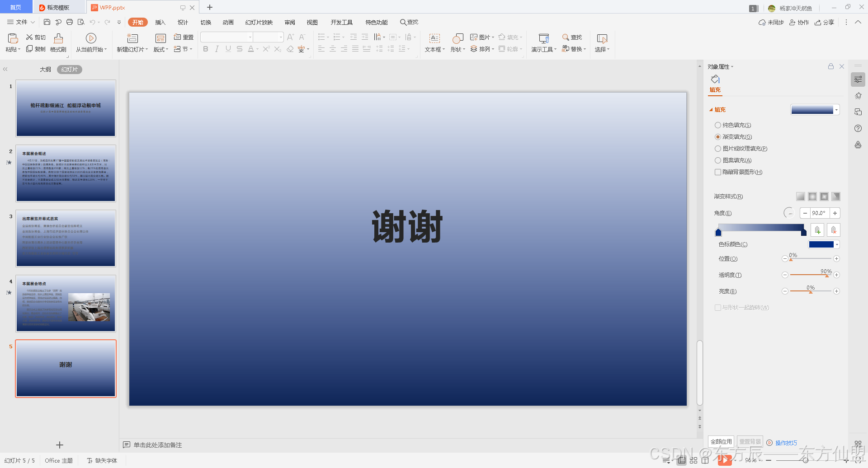This screenshot has height=468, width=868.
Task: Click the Paste icon in the ribbon
Action: [13, 38]
